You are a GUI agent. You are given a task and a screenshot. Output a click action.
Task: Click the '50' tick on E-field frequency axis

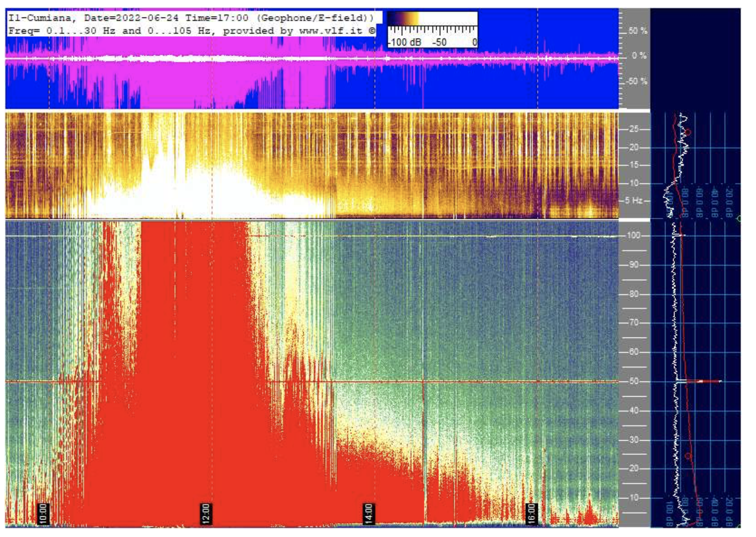coord(634,381)
